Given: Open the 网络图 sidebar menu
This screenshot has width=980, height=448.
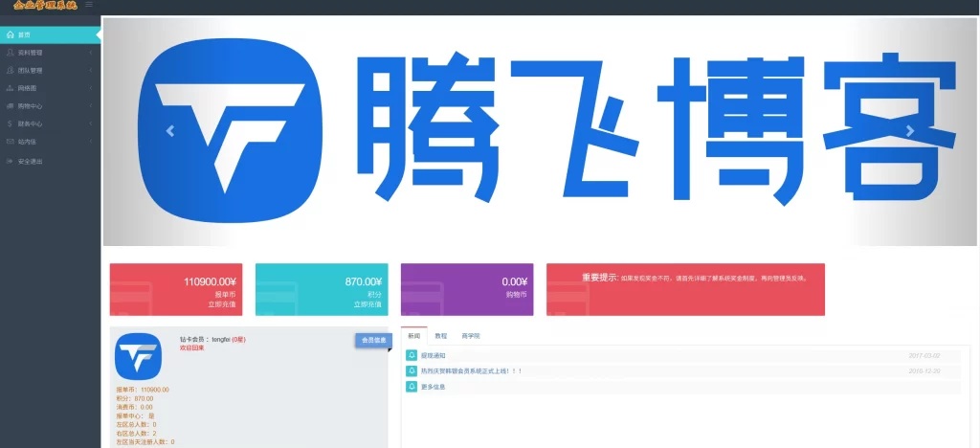Looking at the screenshot, I should coord(50,88).
